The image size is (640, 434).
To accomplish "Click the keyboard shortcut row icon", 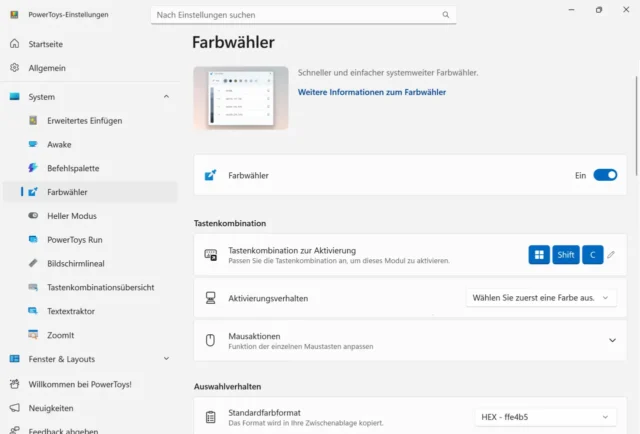I will 211,255.
